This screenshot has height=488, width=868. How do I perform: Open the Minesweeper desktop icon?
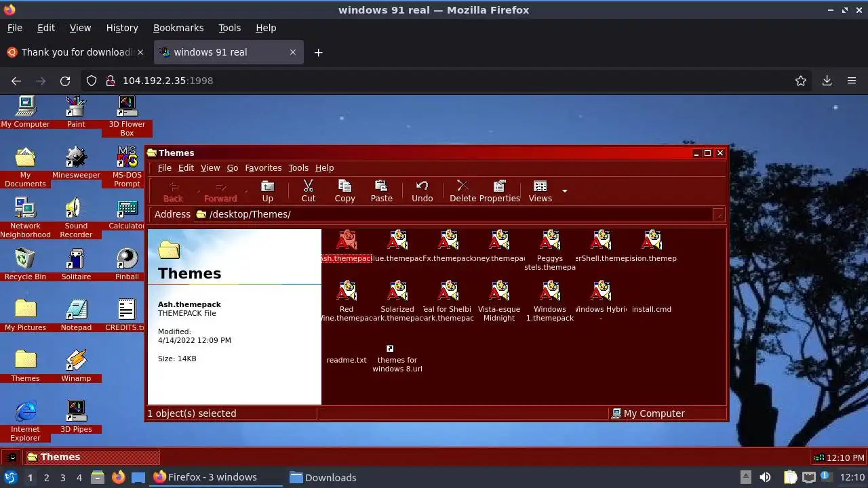click(x=76, y=163)
